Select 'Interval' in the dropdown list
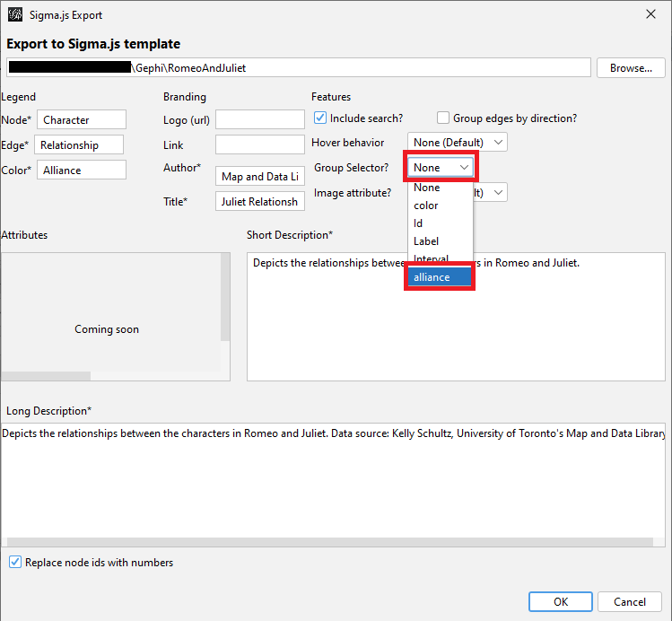The width and height of the screenshot is (672, 621). [441, 258]
